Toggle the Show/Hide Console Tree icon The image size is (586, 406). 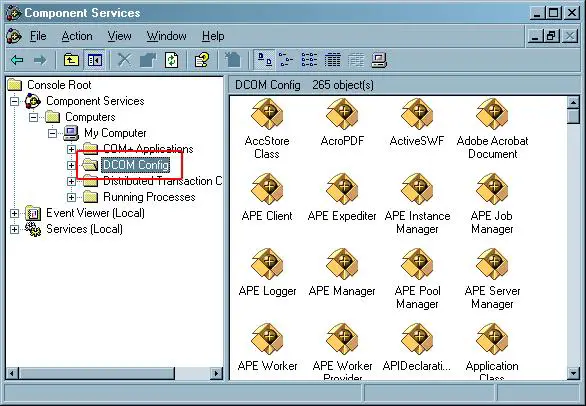(x=95, y=60)
